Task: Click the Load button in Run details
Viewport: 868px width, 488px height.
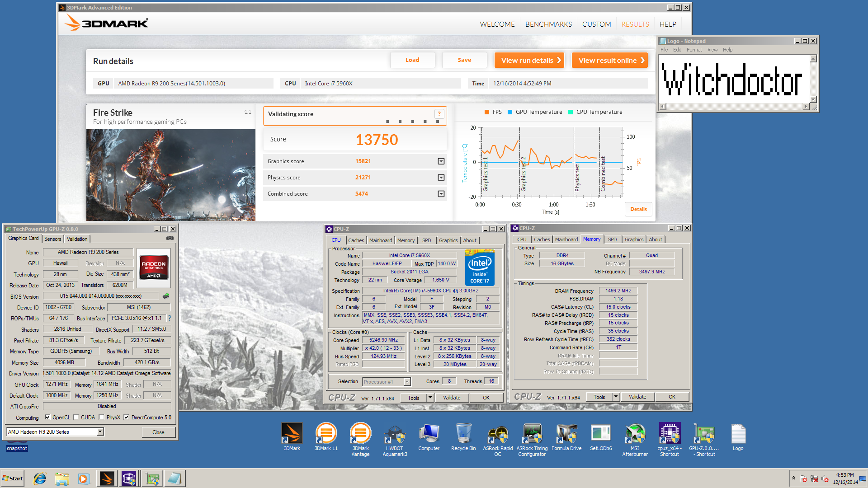Action: 412,60
